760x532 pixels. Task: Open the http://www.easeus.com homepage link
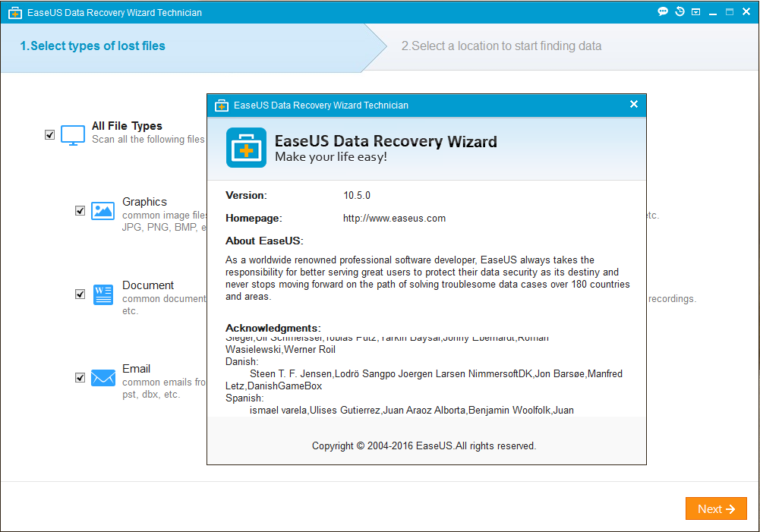394,218
